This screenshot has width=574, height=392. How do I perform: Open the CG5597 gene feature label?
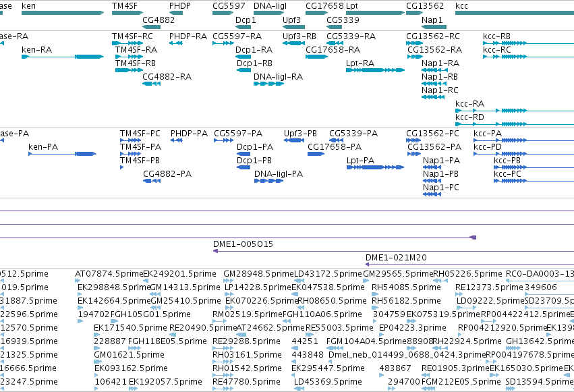coord(229,6)
